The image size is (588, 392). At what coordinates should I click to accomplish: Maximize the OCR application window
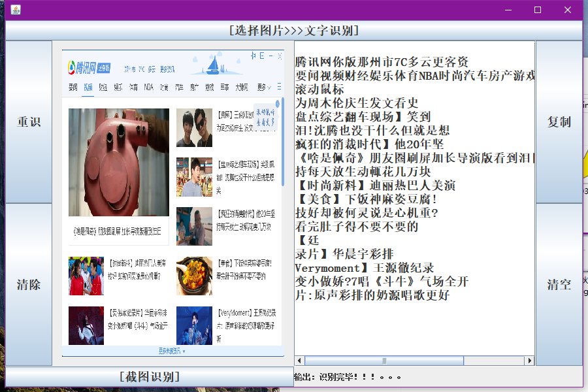[538, 10]
